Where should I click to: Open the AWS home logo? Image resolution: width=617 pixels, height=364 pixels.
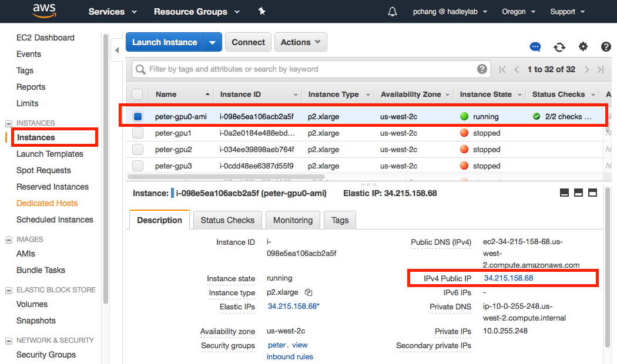tap(45, 11)
